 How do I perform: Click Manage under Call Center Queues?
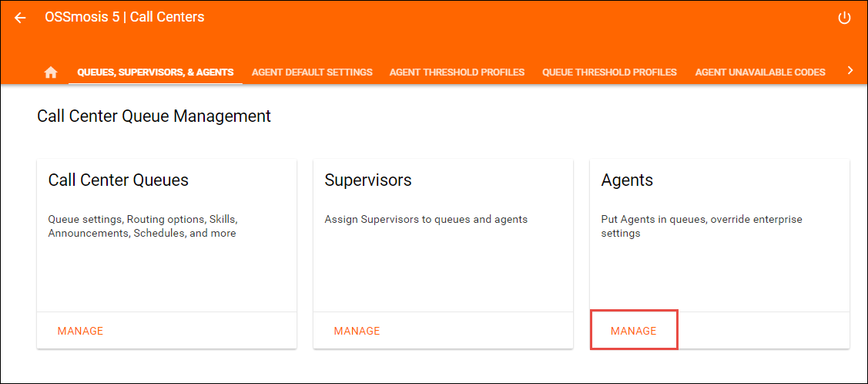80,331
